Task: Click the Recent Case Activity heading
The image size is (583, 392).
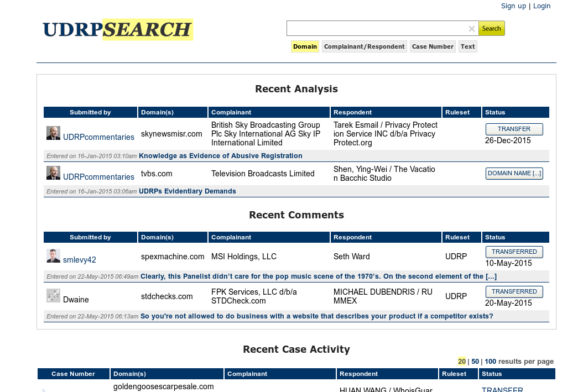Action: (x=296, y=349)
